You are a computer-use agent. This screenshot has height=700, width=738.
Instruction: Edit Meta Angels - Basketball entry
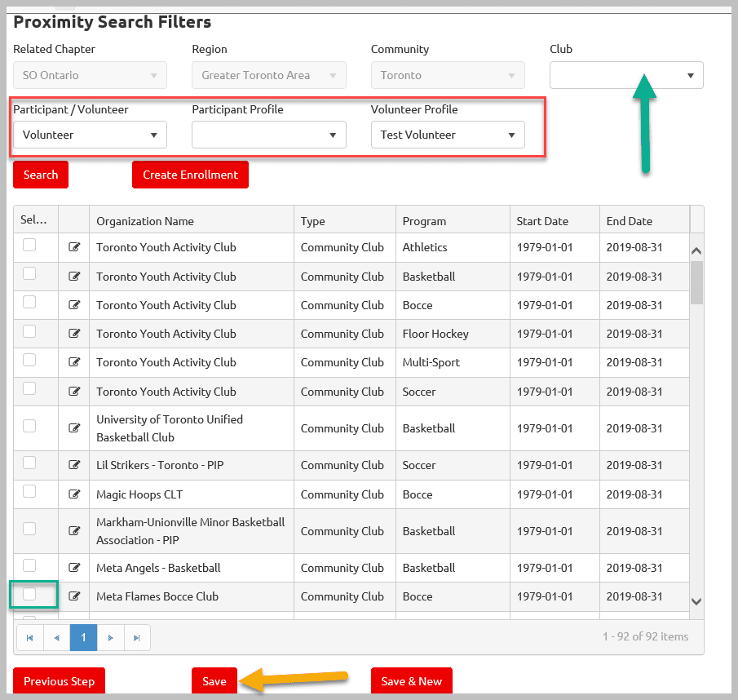(74, 567)
